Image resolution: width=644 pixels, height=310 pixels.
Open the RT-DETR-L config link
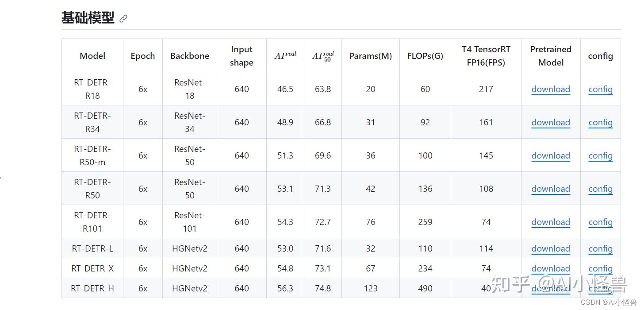tap(600, 248)
